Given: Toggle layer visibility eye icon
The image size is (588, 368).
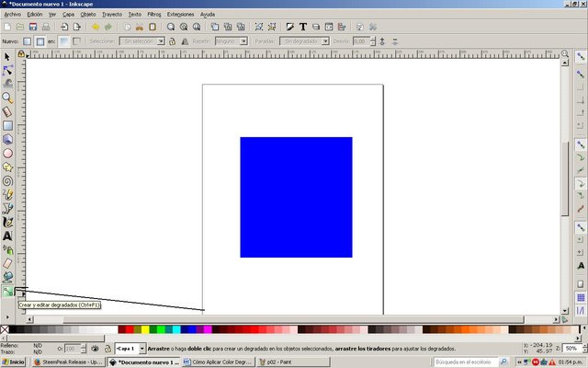Looking at the screenshot, I should (95, 349).
